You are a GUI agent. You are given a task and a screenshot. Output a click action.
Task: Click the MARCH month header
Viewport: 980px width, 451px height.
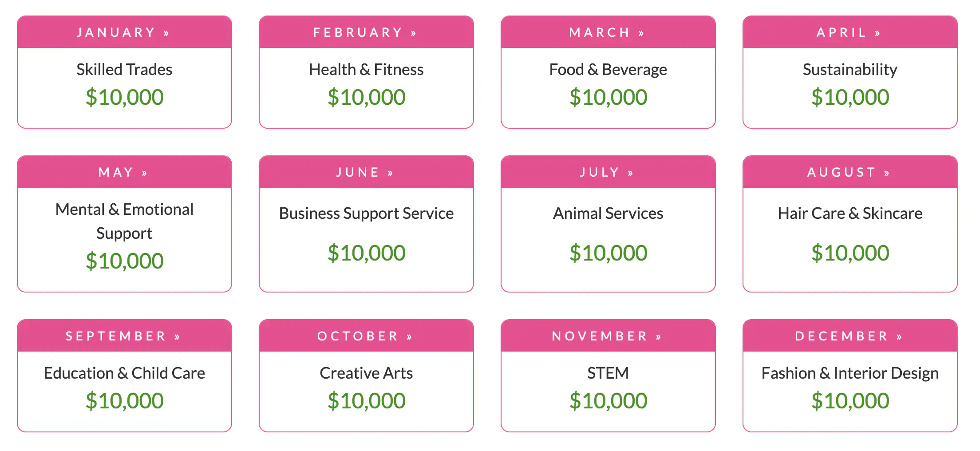(x=607, y=32)
